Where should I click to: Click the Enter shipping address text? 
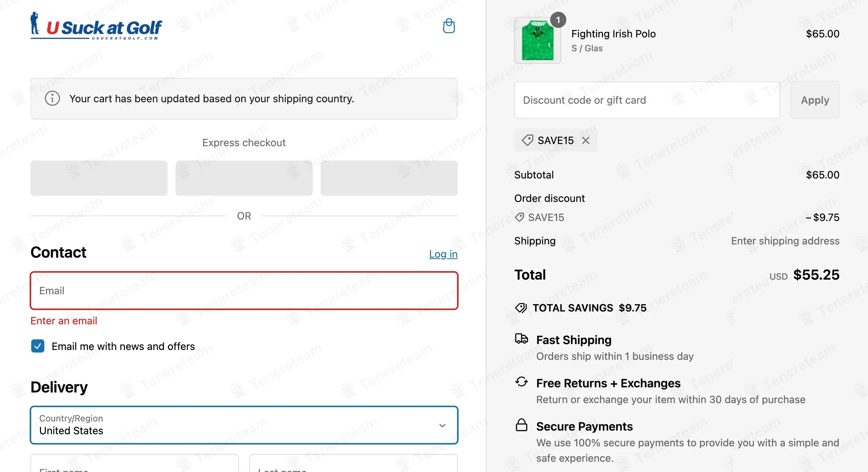(x=785, y=241)
